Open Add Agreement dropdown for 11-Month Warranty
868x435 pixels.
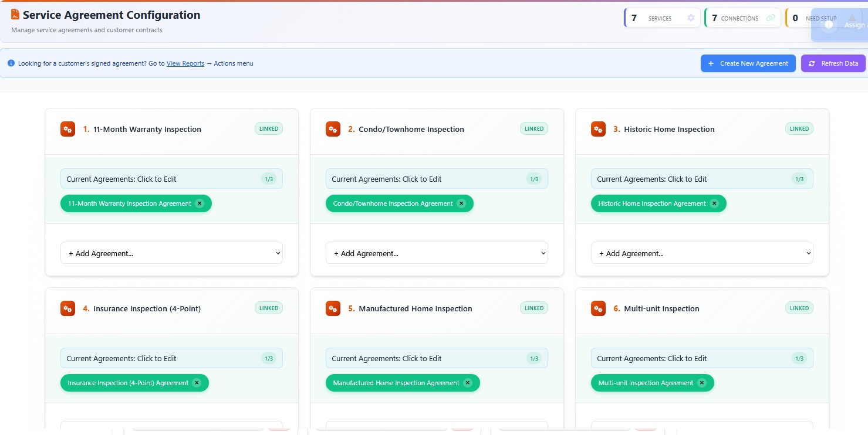coord(171,253)
